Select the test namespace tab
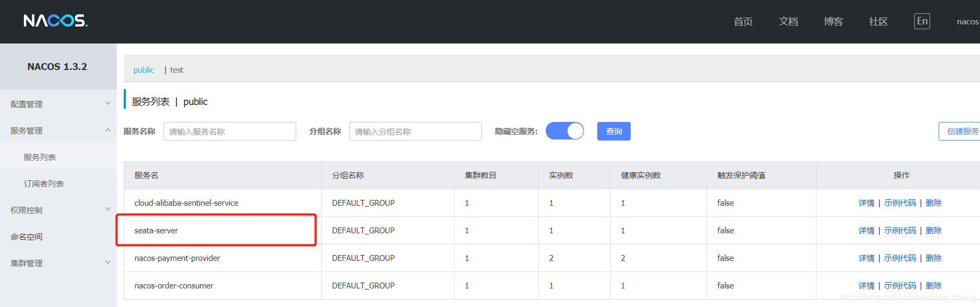Screen dimensions: 980x307 (x=177, y=70)
